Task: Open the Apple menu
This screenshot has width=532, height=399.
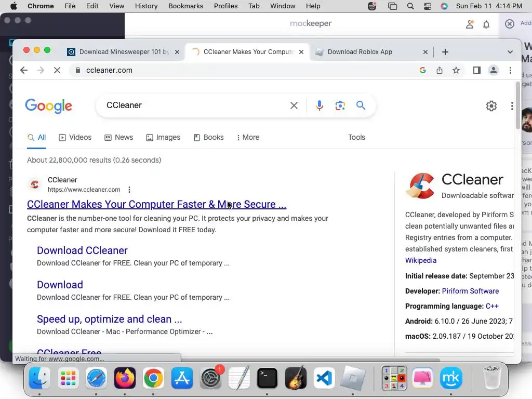Action: (14, 6)
